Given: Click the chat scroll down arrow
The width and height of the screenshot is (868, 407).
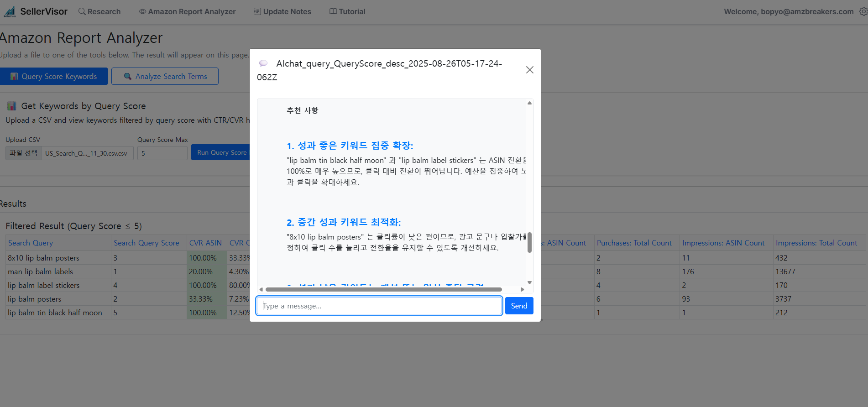Looking at the screenshot, I should (529, 282).
